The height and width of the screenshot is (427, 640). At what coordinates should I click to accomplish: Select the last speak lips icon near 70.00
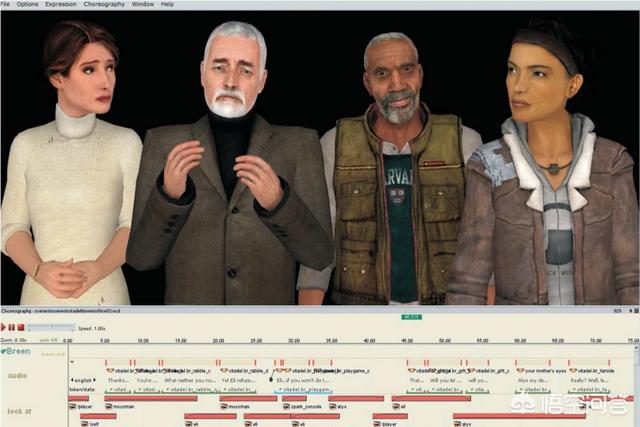pyautogui.click(x=573, y=371)
